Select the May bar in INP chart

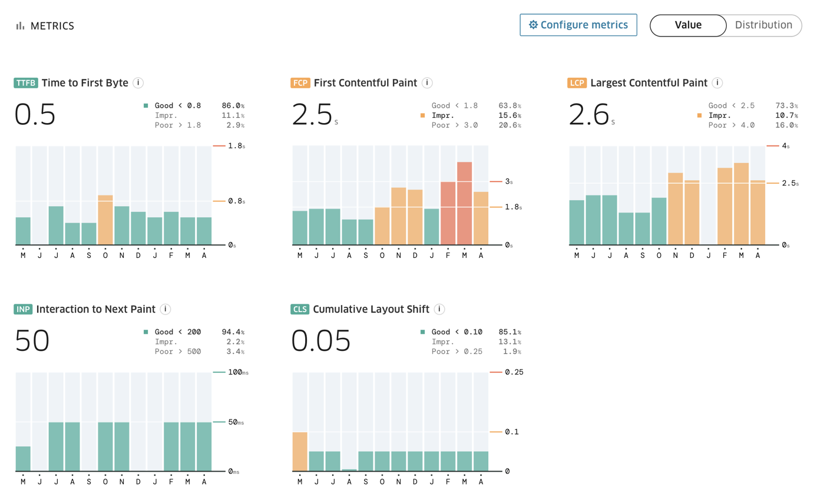[x=23, y=459]
